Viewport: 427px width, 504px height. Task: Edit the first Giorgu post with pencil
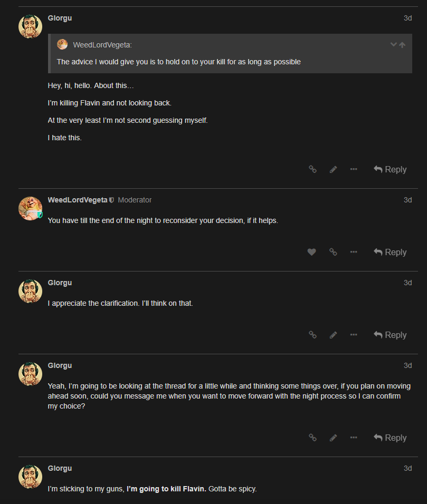click(x=333, y=169)
